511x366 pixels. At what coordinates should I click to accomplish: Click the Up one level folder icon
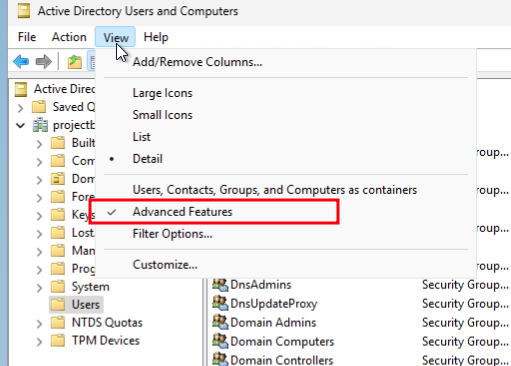point(75,62)
